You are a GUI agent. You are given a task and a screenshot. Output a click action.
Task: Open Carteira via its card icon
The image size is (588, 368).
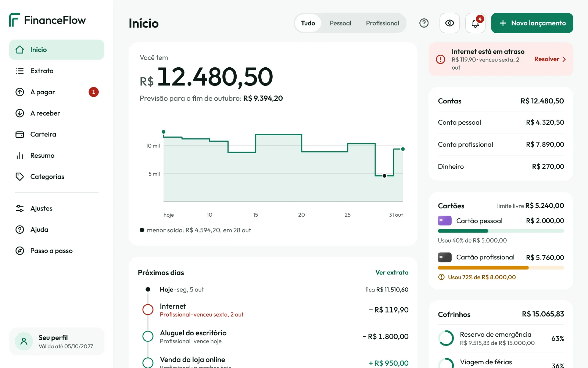point(20,134)
